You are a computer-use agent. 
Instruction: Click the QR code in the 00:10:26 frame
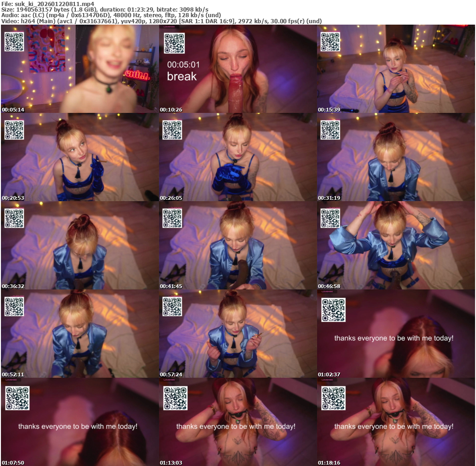click(174, 43)
